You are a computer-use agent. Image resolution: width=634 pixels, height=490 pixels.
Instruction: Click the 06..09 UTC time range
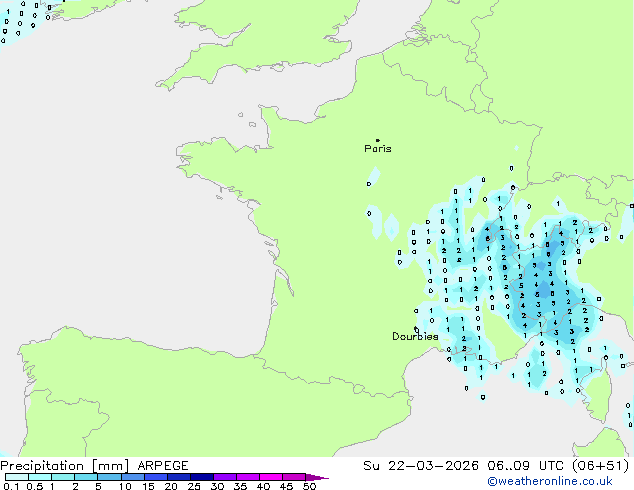click(x=525, y=466)
